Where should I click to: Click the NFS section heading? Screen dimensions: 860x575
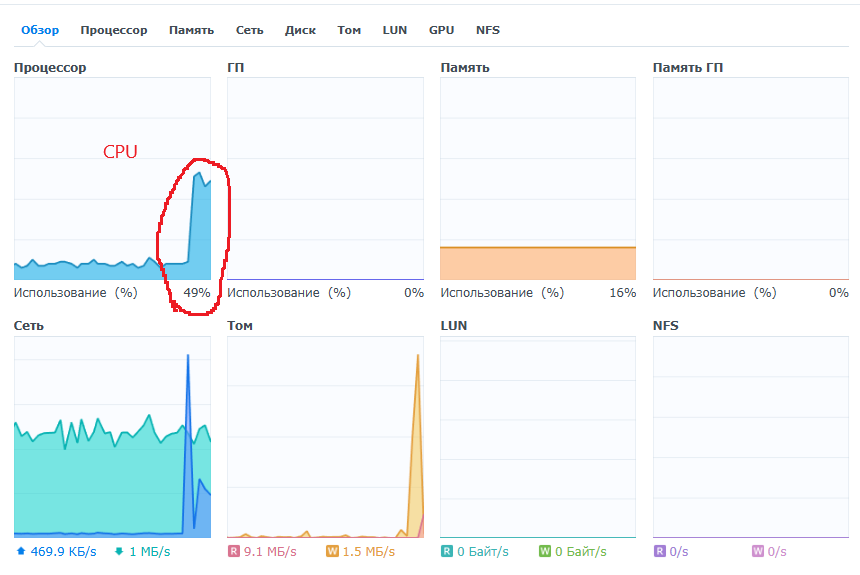pos(666,326)
